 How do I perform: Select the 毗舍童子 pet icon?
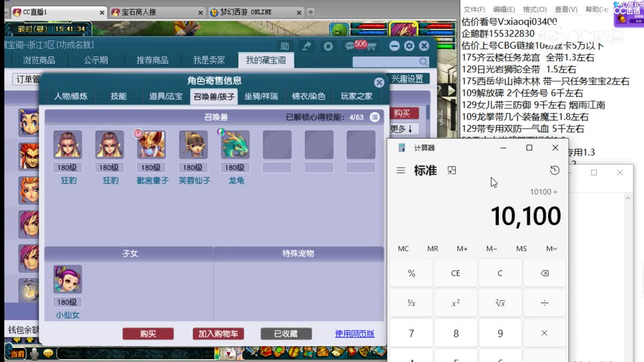click(151, 145)
